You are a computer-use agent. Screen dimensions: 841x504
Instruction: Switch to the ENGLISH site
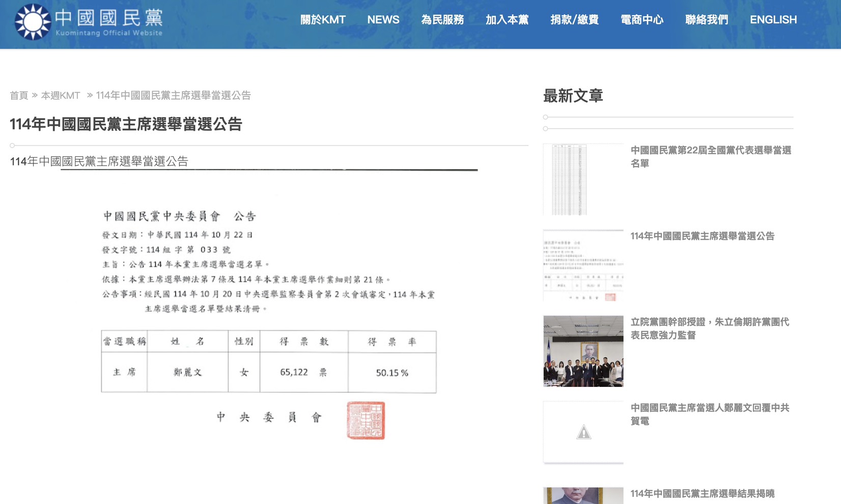(x=773, y=20)
